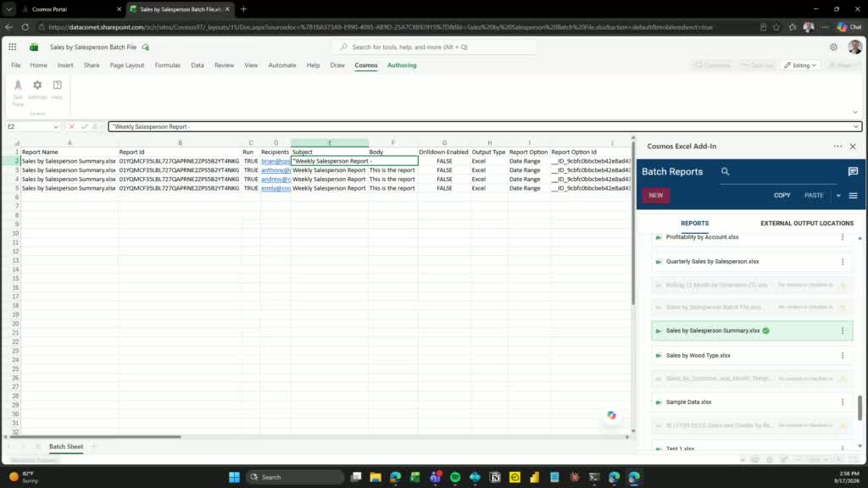Confirm the formula bar entry
868x488 pixels.
[84, 127]
